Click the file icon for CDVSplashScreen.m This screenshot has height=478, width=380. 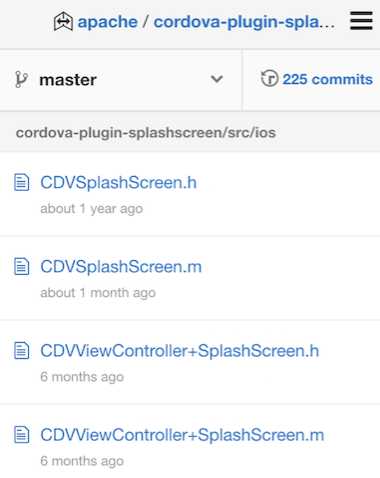22,266
